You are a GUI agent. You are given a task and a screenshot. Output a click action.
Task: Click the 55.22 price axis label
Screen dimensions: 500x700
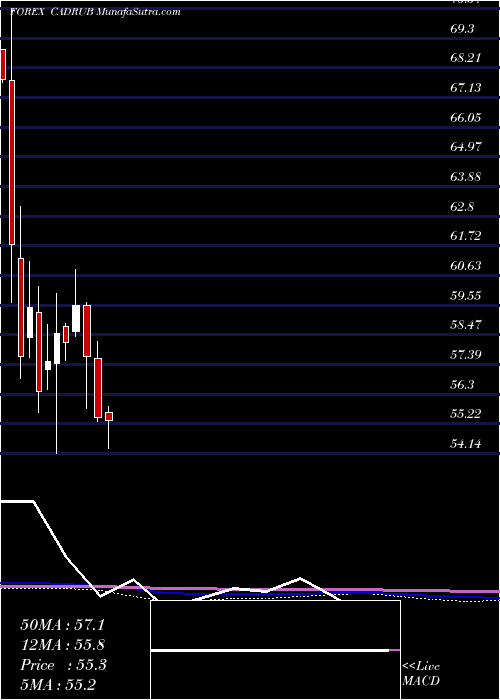point(466,414)
